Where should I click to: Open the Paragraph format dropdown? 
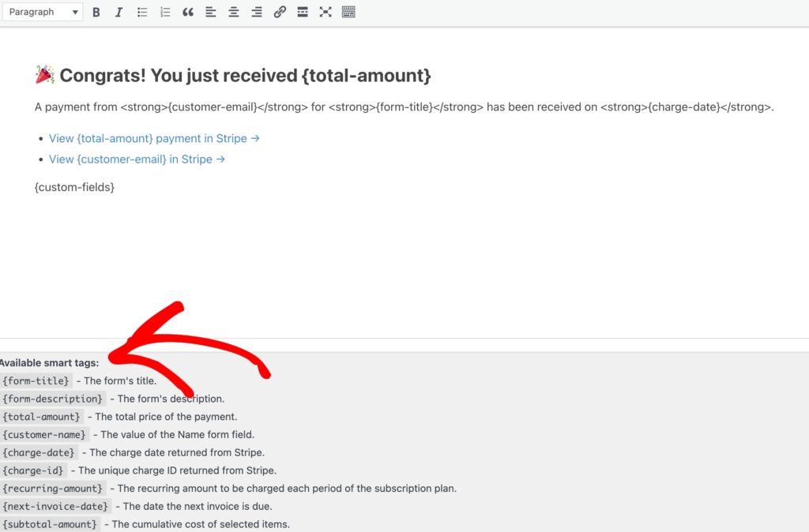[x=42, y=12]
